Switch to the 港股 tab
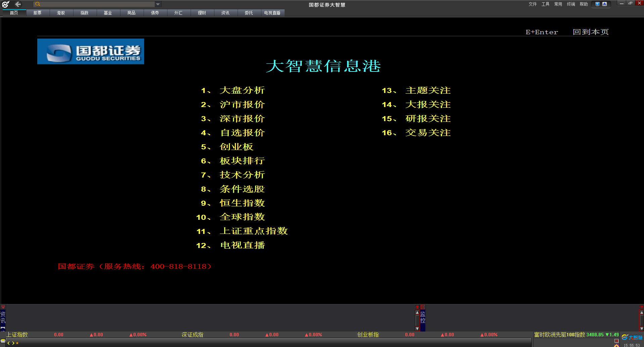Viewport: 644px width, 347px height. click(x=61, y=13)
